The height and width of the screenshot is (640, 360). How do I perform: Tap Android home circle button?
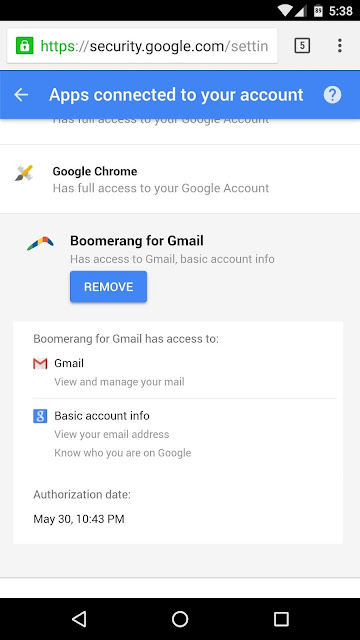coord(180,619)
